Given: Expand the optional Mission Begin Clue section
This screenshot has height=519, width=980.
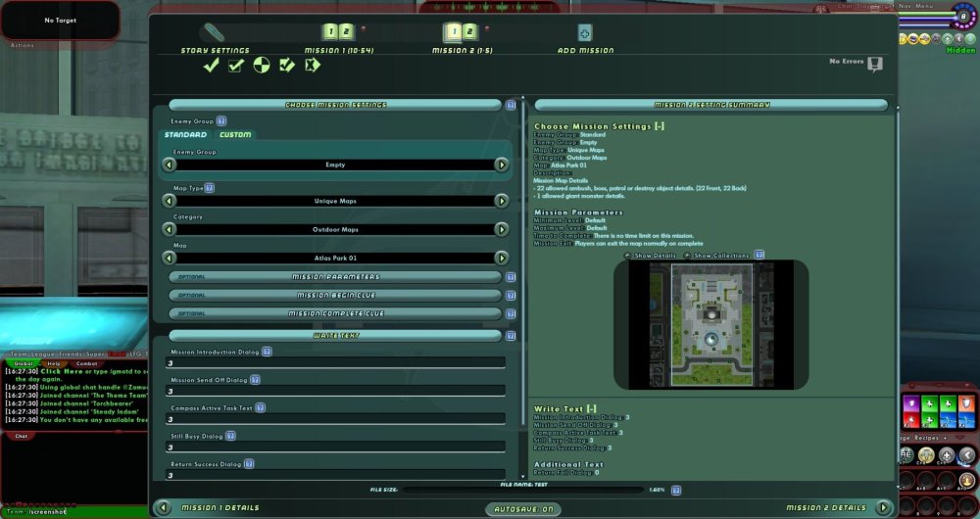Looking at the screenshot, I should coord(335,296).
